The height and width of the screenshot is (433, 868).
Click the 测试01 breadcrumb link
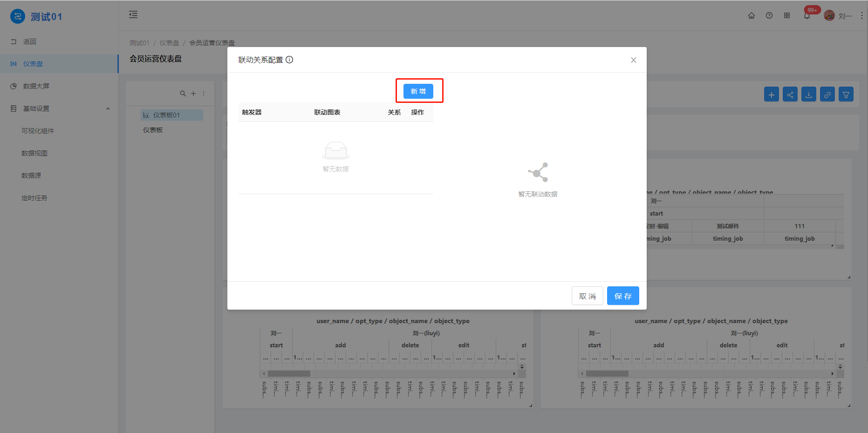tap(139, 43)
